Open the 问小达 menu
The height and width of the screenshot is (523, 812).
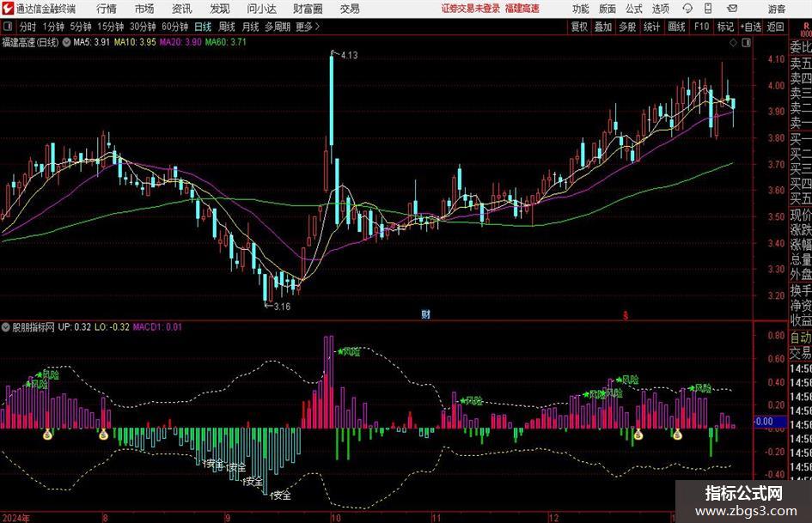[x=261, y=9]
